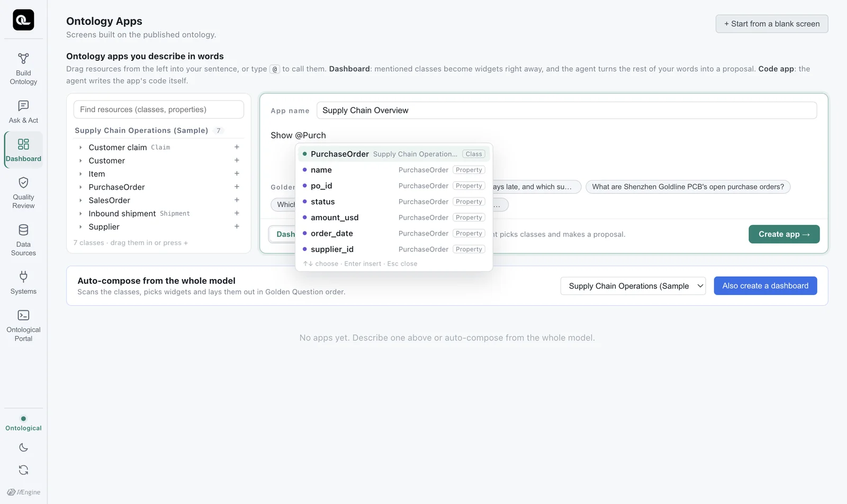
Task: Add Inbound shipment class with plus
Action: pyautogui.click(x=237, y=213)
